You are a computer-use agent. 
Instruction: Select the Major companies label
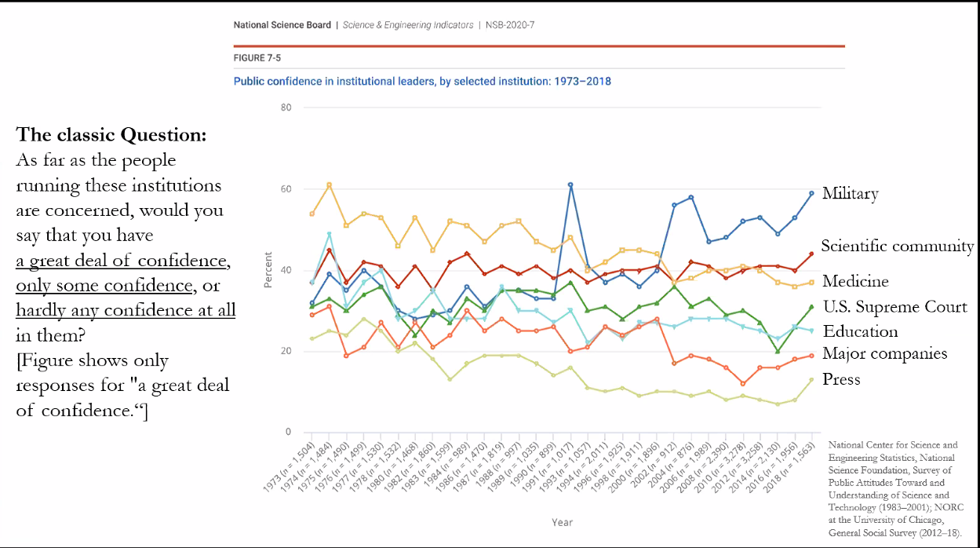[x=884, y=353]
